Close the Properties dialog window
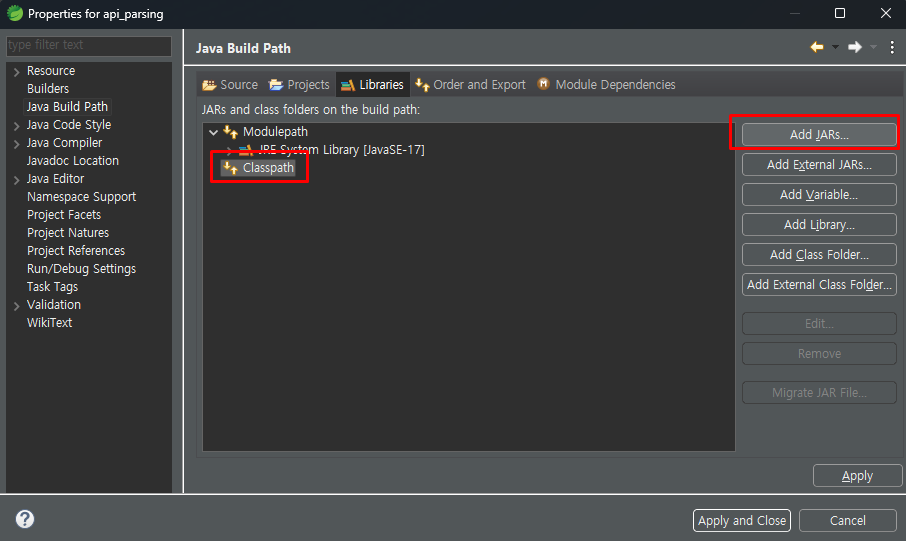The height and width of the screenshot is (541, 906). click(x=886, y=13)
